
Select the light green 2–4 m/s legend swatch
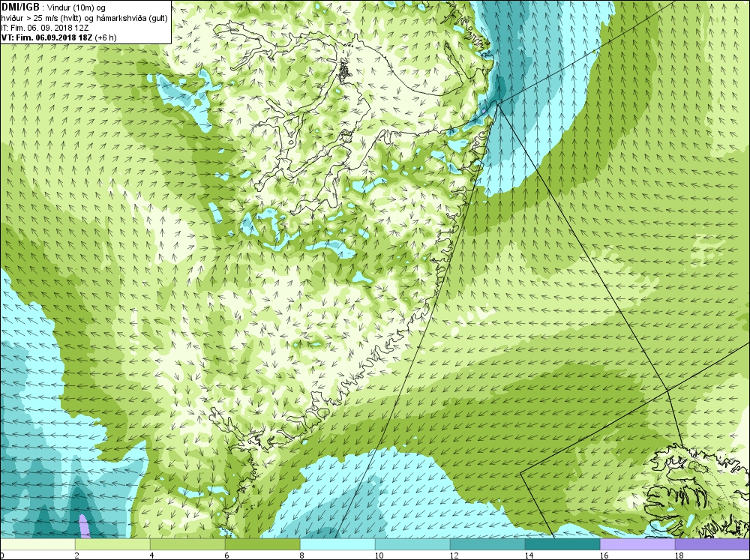pos(112,544)
